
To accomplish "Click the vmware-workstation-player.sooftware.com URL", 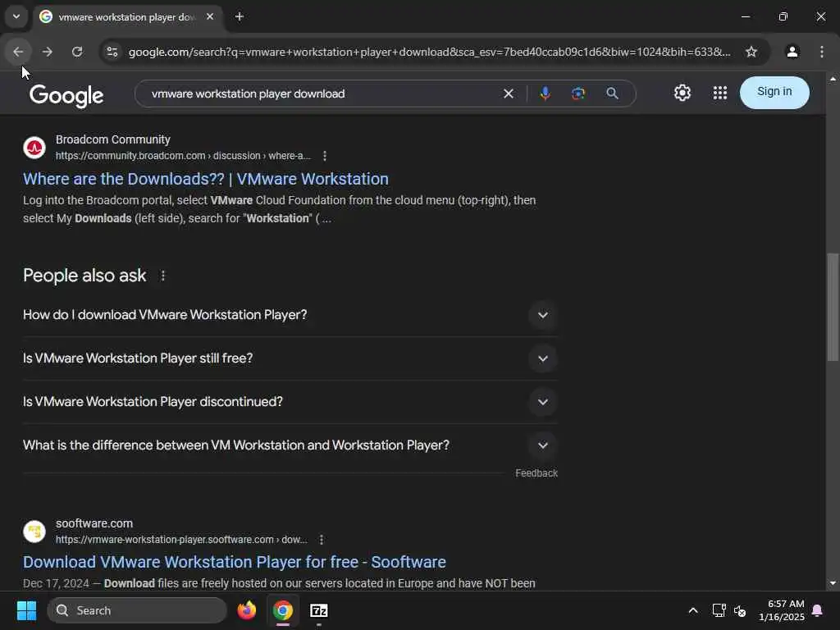I will tap(181, 540).
